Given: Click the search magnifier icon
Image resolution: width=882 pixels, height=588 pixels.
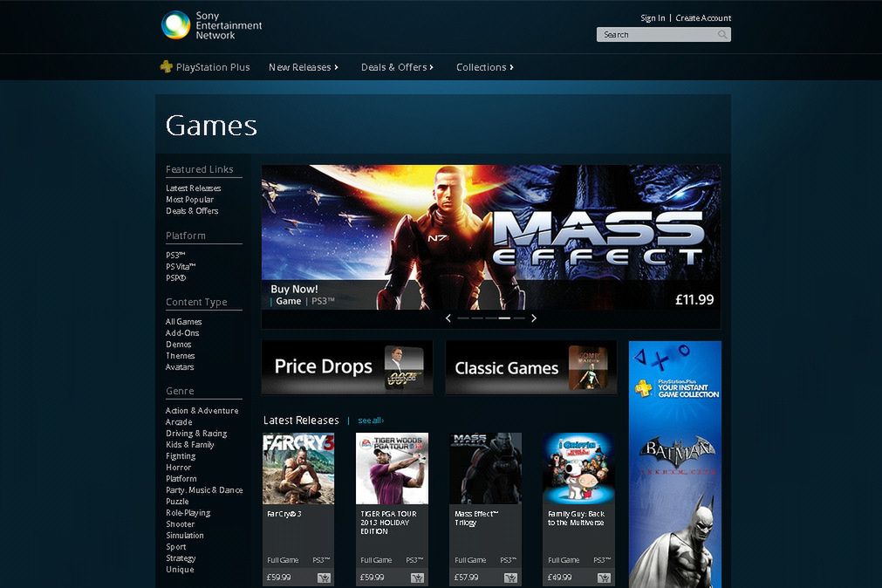Looking at the screenshot, I should coord(722,34).
